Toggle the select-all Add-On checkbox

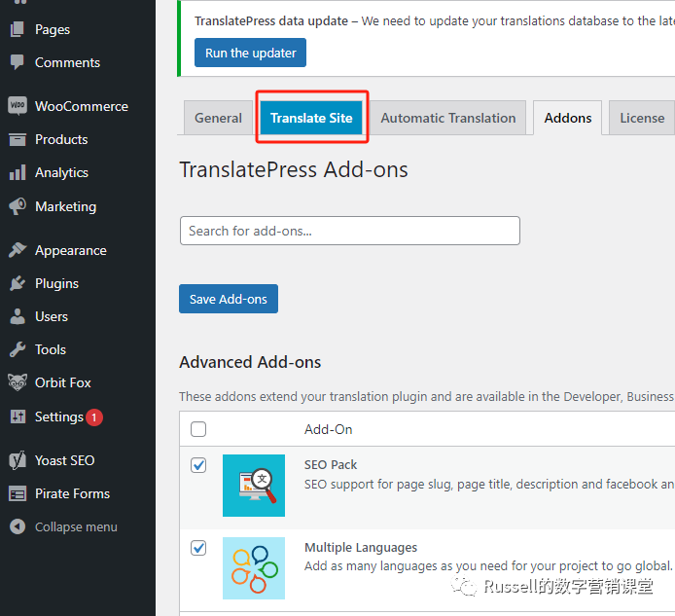coord(198,429)
